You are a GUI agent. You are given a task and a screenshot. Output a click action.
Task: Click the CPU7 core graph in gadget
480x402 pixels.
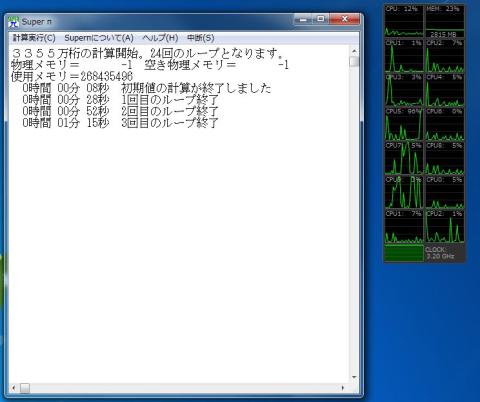coord(404,158)
